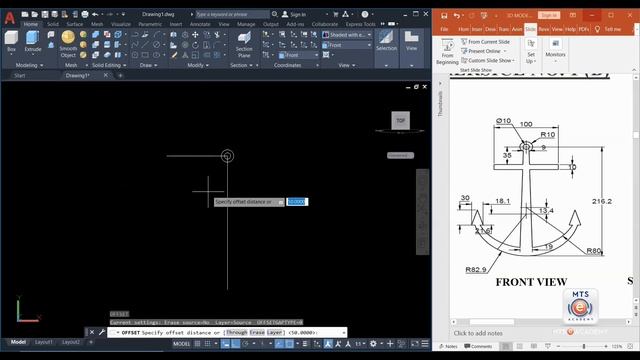Choose the Erase option in command line

(x=257, y=333)
